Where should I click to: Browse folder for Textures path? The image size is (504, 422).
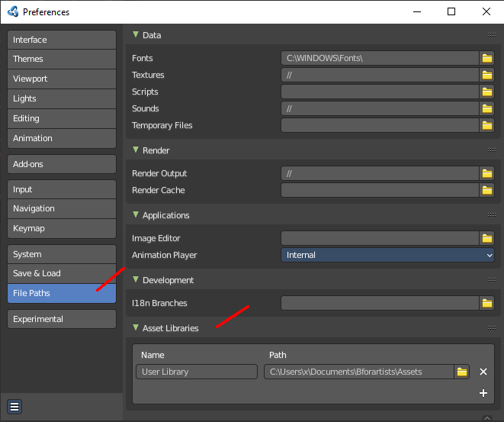click(486, 75)
